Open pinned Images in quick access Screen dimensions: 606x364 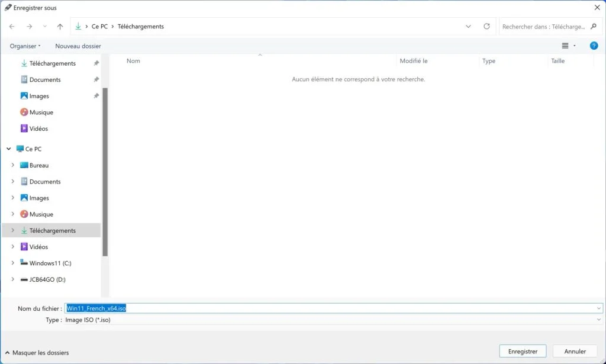39,96
